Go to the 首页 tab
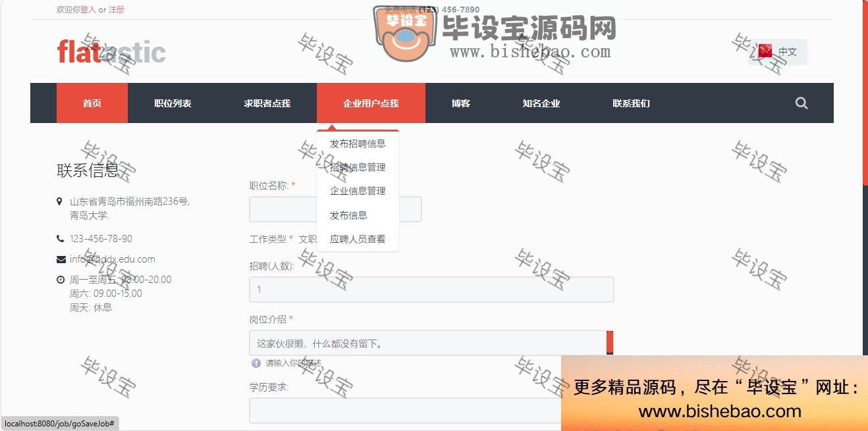 [x=92, y=103]
